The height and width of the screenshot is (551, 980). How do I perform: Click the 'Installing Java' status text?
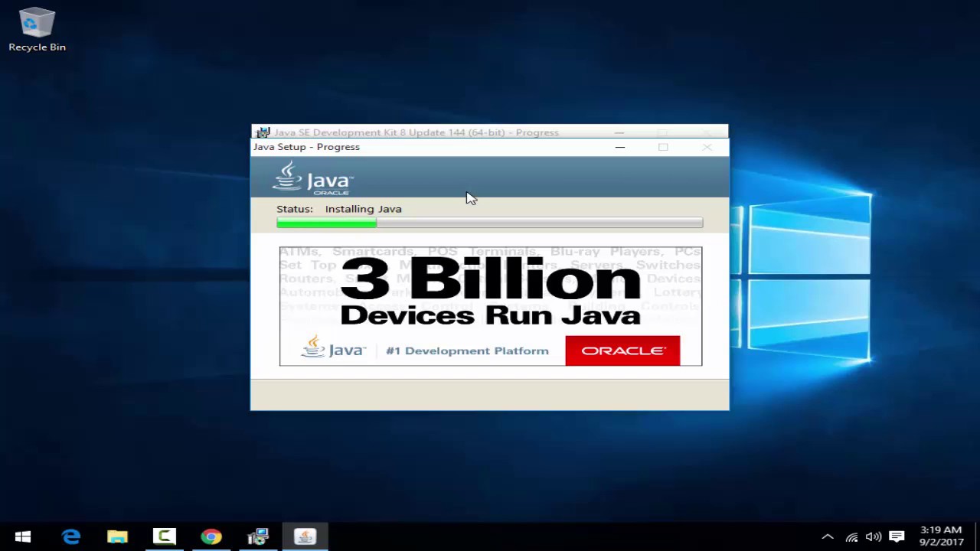tap(363, 209)
